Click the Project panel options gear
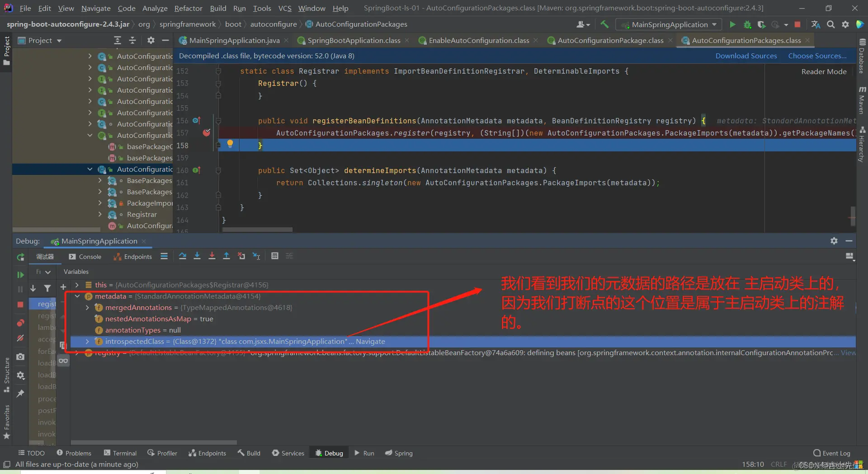This screenshot has height=474, width=868. coord(151,41)
